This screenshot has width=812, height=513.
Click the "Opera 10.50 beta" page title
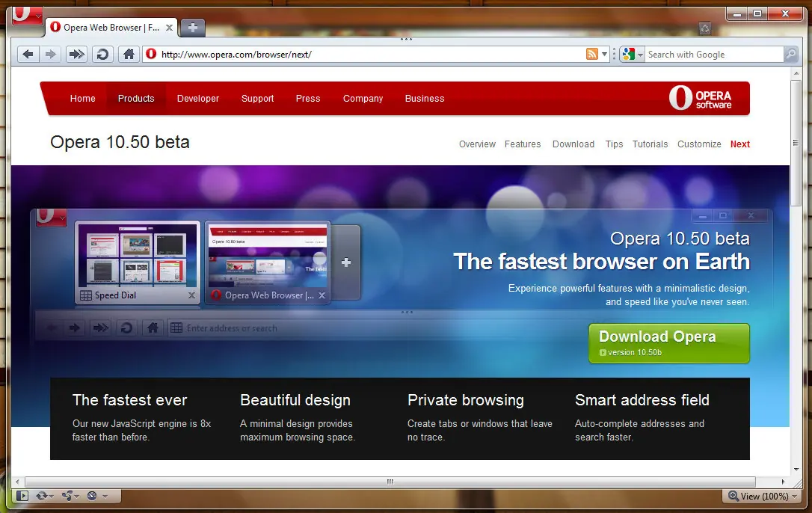[120, 142]
